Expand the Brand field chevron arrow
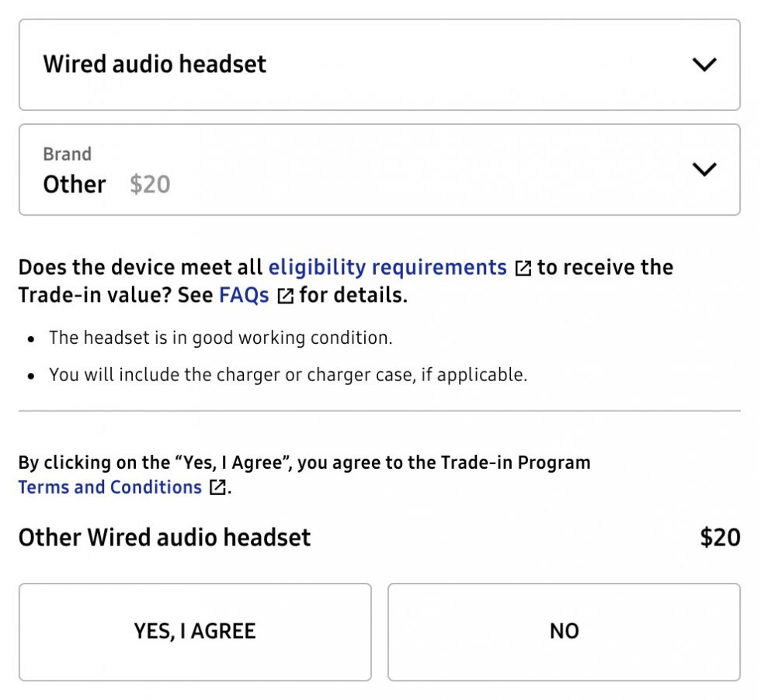The width and height of the screenshot is (761, 700). click(704, 169)
